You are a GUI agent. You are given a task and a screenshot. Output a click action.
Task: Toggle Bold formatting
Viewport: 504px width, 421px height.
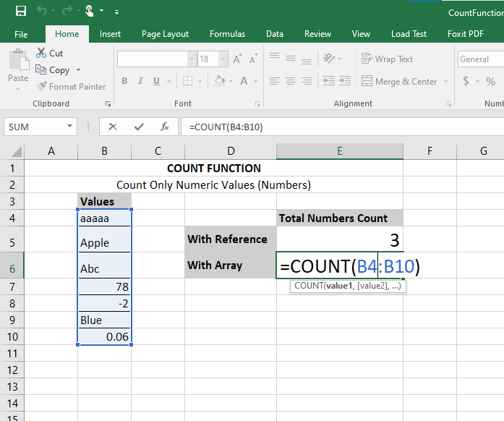pos(124,81)
